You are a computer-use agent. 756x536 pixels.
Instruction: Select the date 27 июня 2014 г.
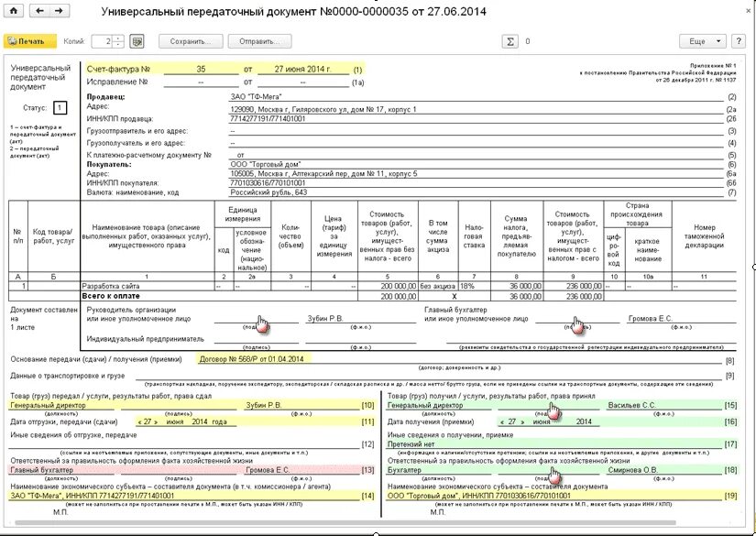(x=302, y=70)
